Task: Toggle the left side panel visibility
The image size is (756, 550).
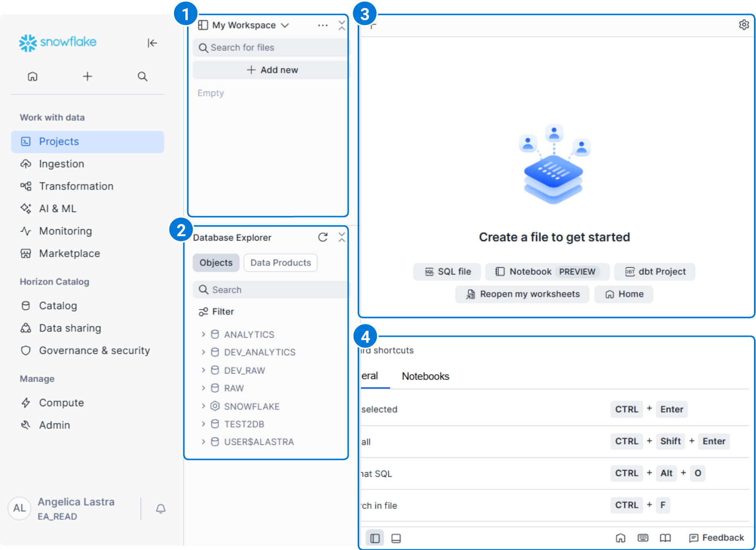Action: click(375, 538)
